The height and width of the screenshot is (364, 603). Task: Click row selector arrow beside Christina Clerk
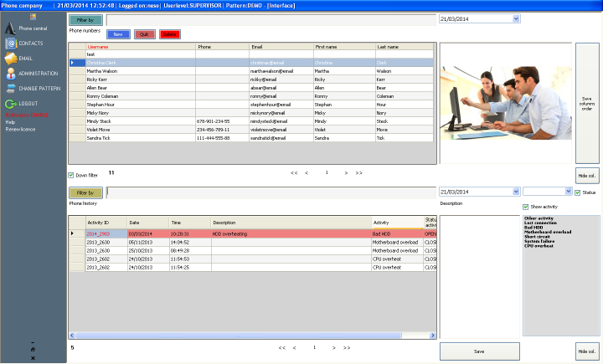point(77,63)
